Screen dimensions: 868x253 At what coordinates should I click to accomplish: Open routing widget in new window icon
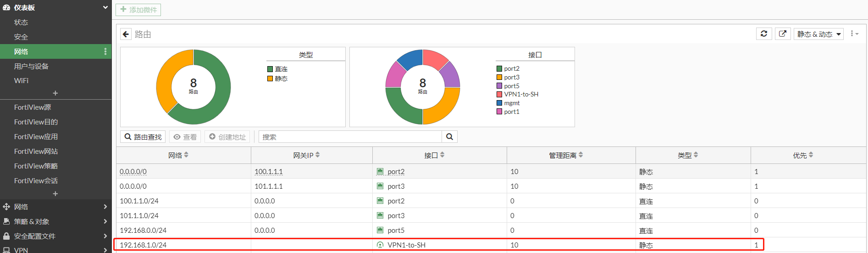pos(783,34)
